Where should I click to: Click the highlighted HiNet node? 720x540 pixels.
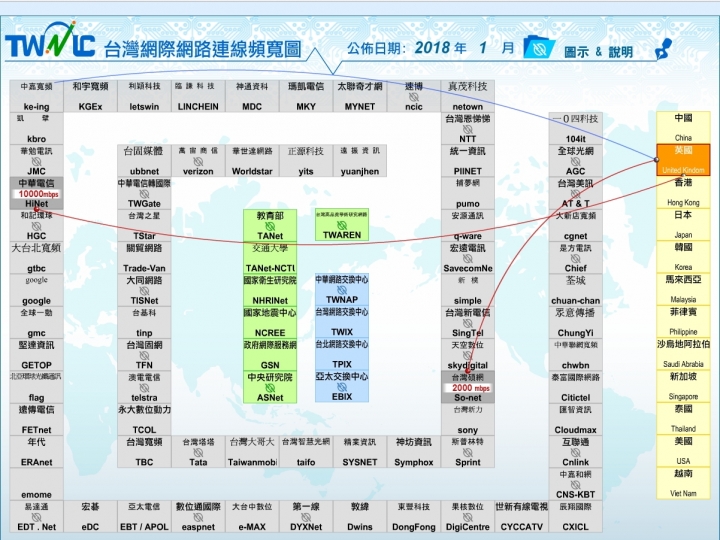pos(37,193)
